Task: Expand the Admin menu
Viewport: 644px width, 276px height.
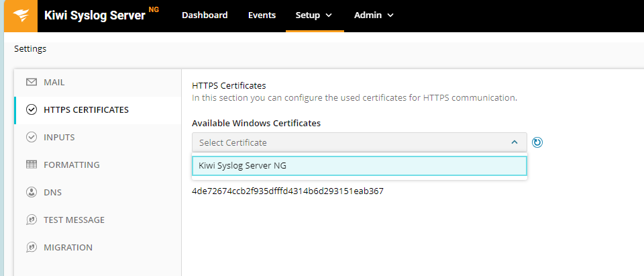Action: pyautogui.click(x=374, y=15)
